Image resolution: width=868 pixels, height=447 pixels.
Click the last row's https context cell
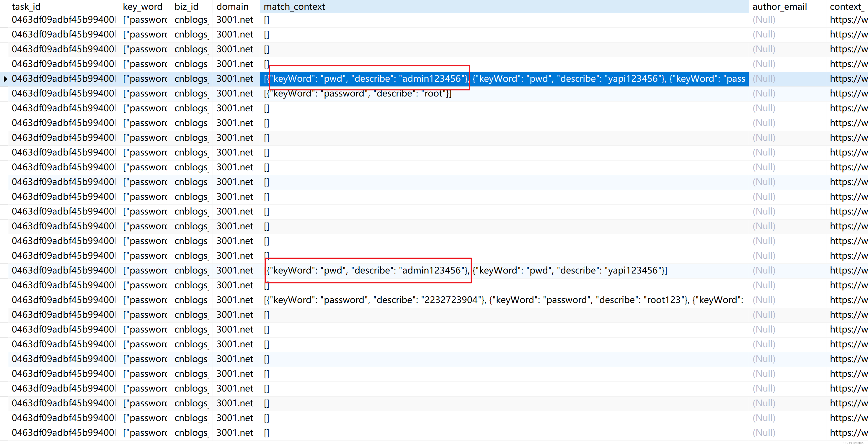[848, 433]
